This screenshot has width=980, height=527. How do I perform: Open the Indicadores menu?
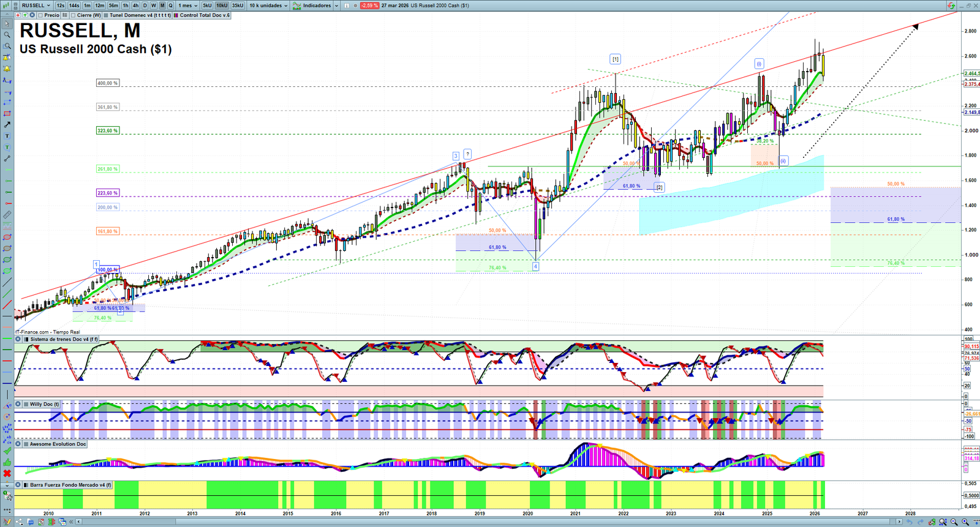pyautogui.click(x=312, y=6)
